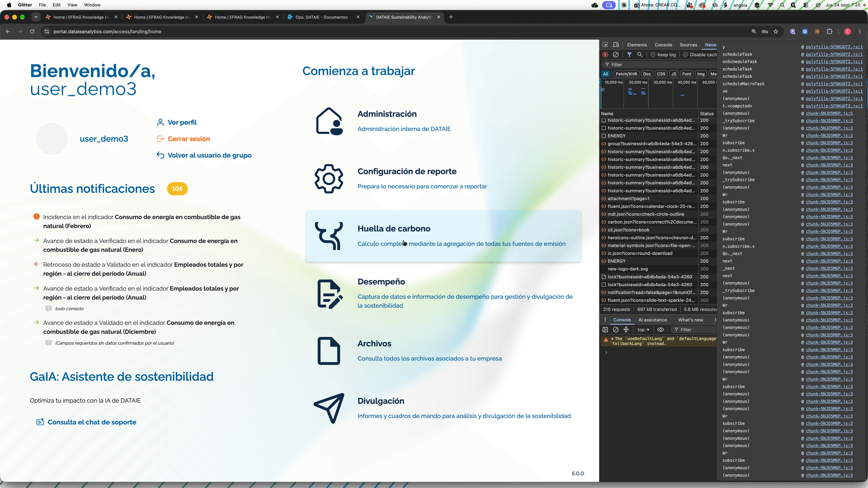Open the Archivos file icon
The width and height of the screenshot is (868, 488).
tap(329, 351)
